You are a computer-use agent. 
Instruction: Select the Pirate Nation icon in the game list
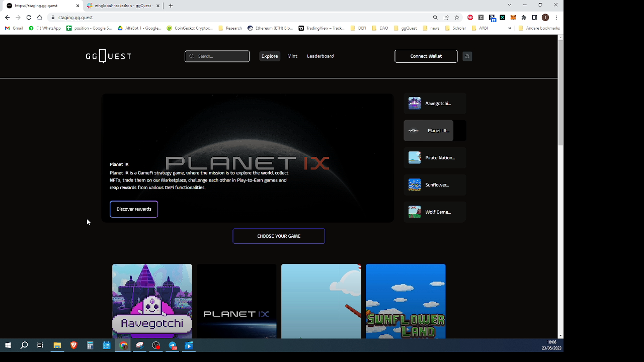(415, 158)
